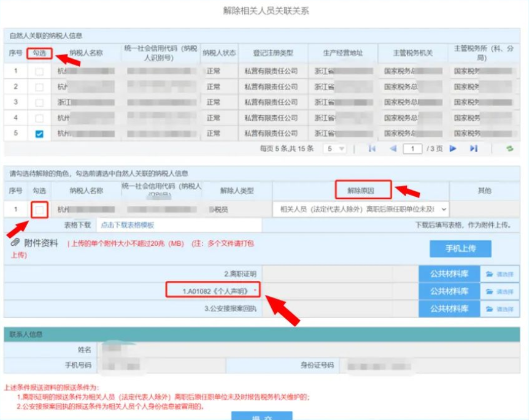Open 公共材料库 for 公安接报案回执 row
This screenshot has height=420, width=529.
point(449,308)
